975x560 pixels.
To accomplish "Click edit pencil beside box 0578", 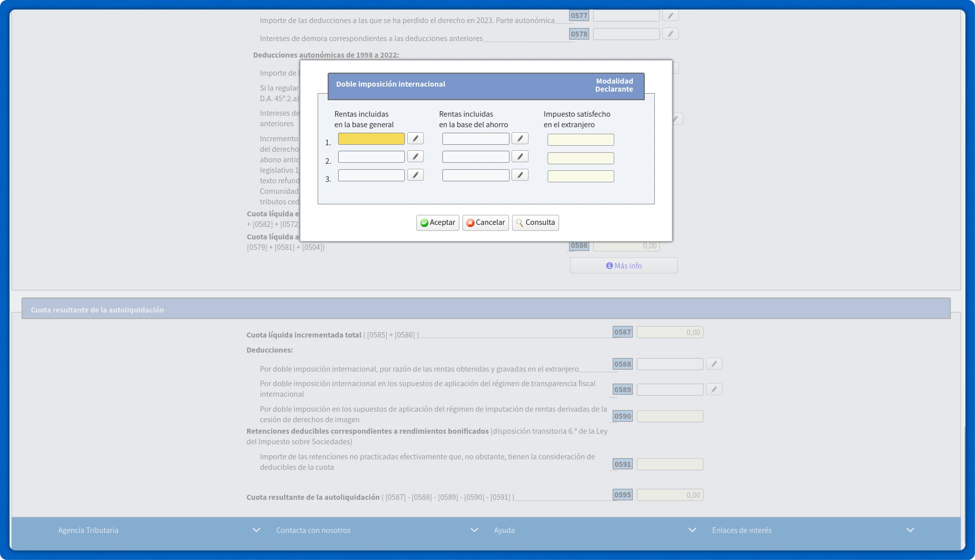I will point(670,34).
